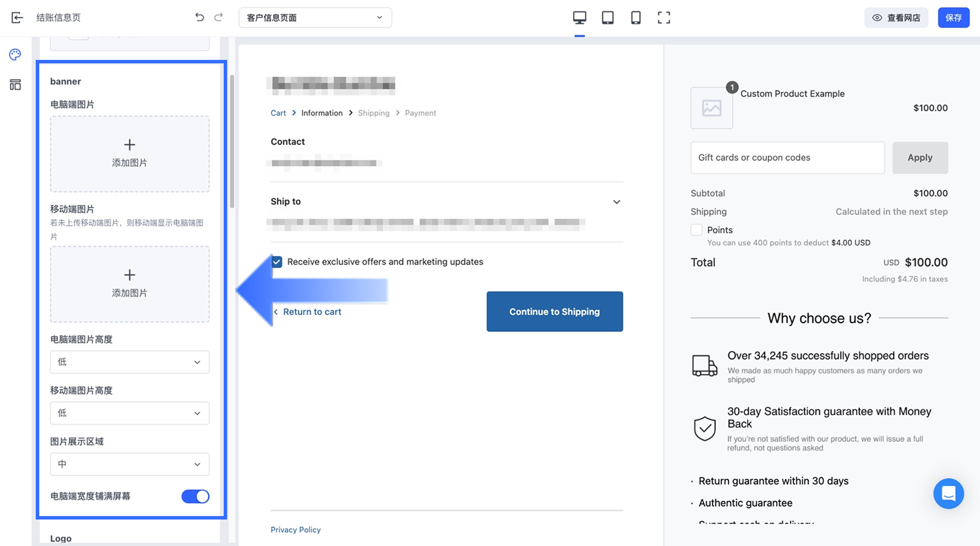This screenshot has height=546, width=980.
Task: Click the delivery truck icon
Action: 704,366
